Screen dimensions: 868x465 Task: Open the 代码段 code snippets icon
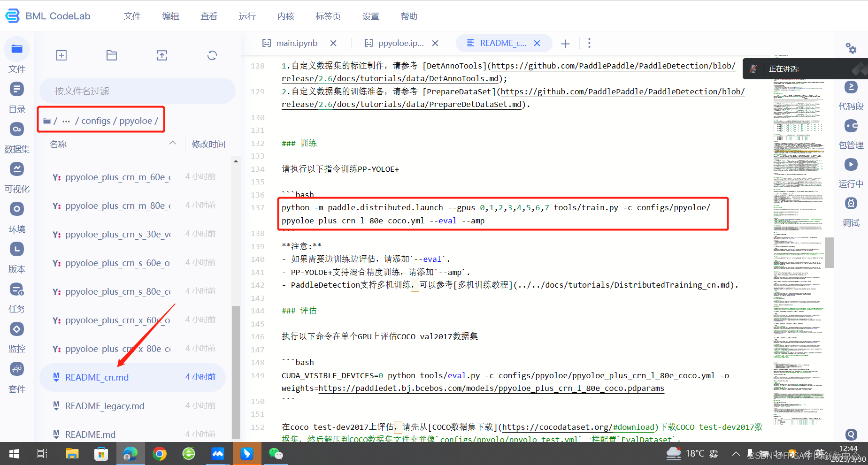[851, 87]
